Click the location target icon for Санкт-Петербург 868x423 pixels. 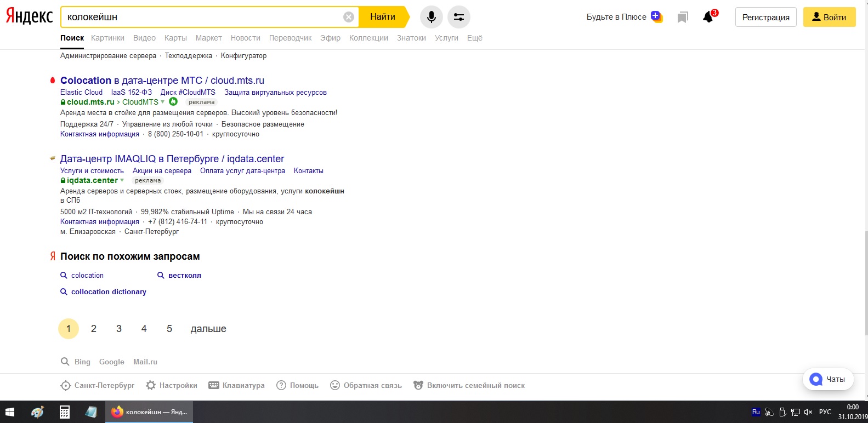pyautogui.click(x=65, y=386)
